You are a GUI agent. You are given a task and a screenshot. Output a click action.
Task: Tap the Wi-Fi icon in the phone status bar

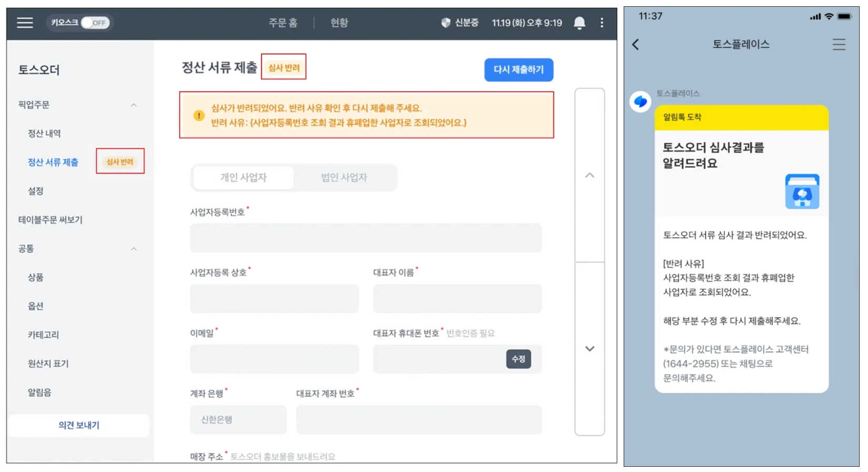(829, 16)
